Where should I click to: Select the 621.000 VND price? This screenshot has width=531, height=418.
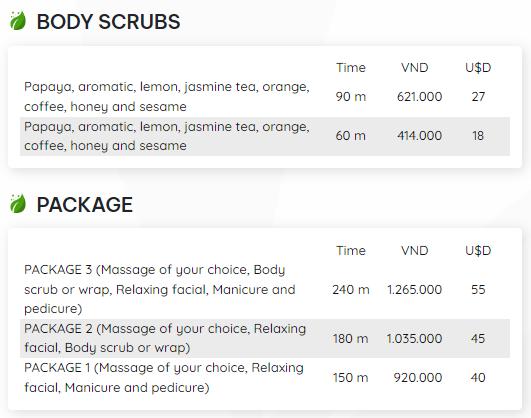tap(419, 97)
